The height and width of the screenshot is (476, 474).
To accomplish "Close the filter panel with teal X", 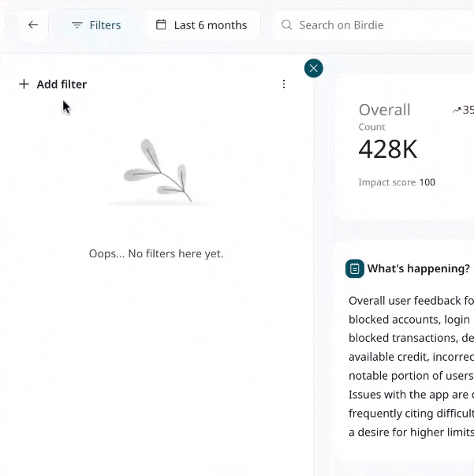I will [x=314, y=69].
